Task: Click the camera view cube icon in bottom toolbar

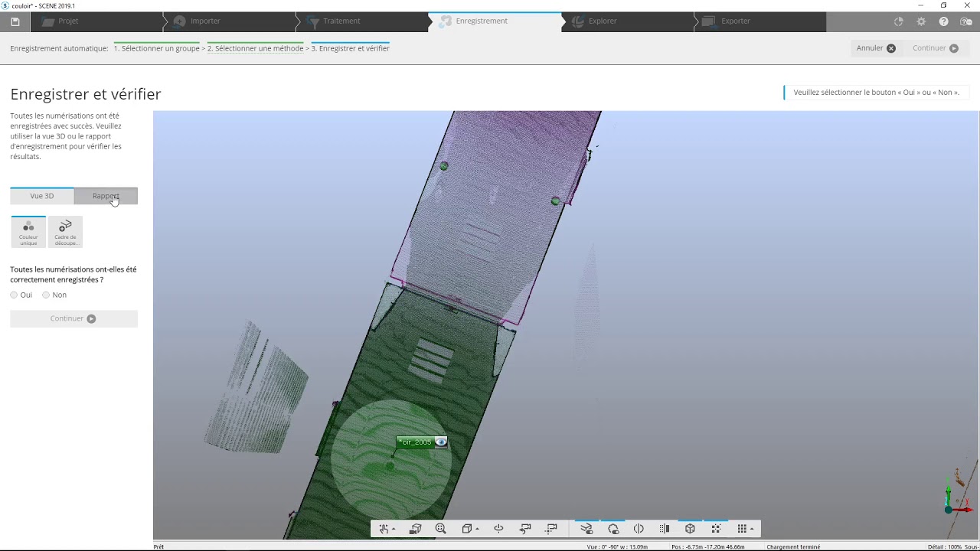Action: tap(416, 529)
